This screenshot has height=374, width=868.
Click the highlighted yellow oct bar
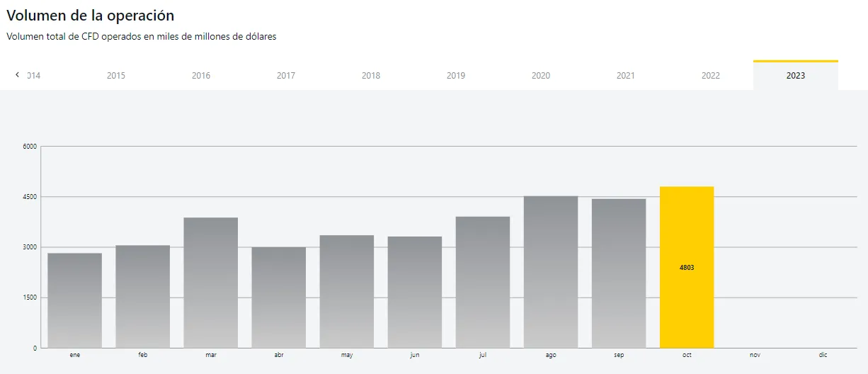[687, 267]
